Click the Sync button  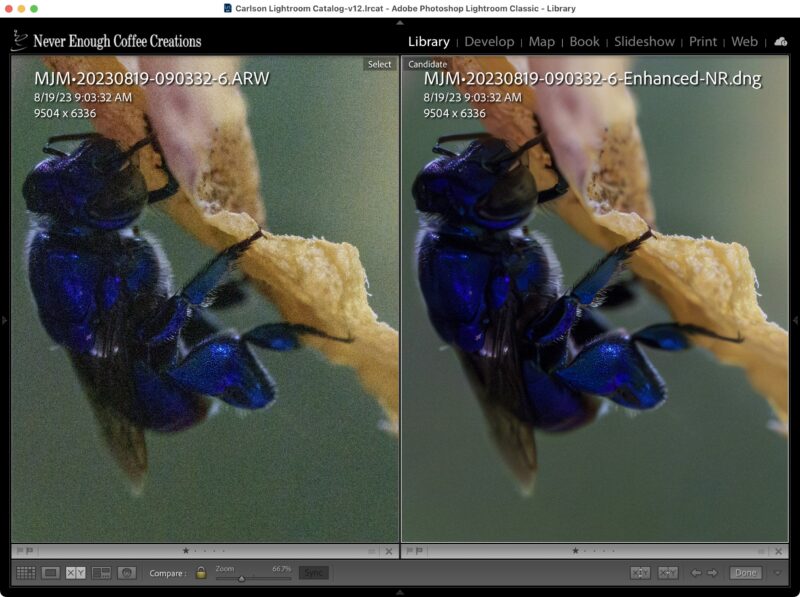point(313,573)
